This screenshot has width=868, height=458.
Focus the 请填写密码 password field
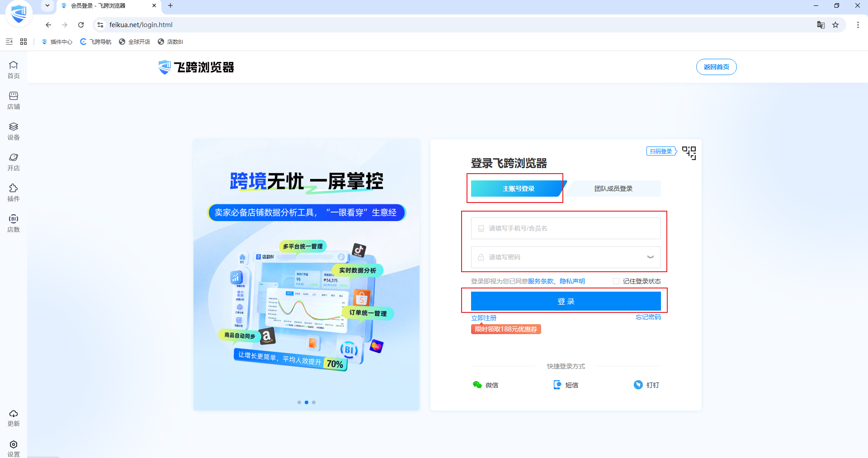pos(566,257)
